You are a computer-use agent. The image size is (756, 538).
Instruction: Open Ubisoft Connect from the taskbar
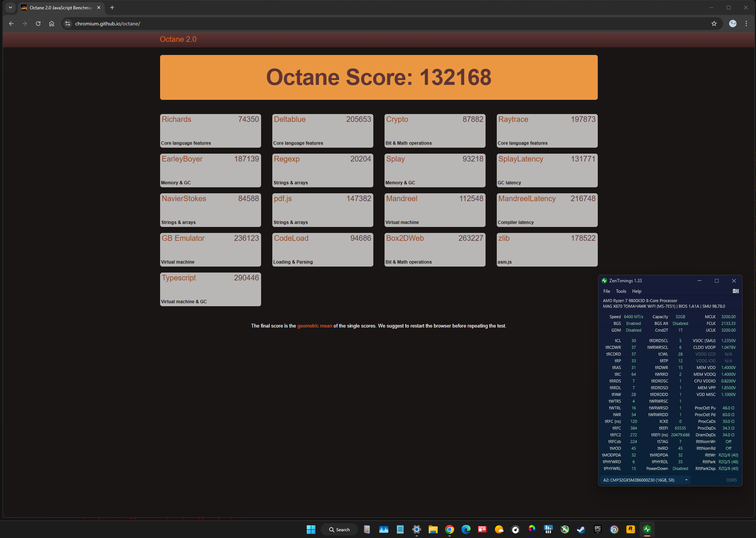[x=614, y=529]
